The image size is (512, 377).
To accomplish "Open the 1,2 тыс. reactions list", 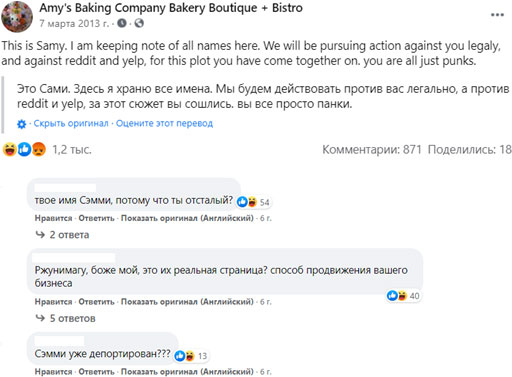I will [x=72, y=149].
